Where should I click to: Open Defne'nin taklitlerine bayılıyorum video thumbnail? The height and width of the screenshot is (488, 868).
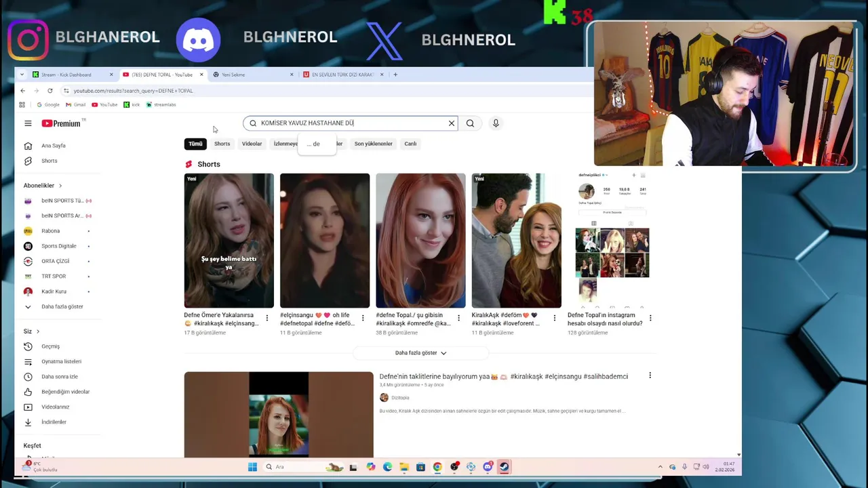tap(278, 415)
